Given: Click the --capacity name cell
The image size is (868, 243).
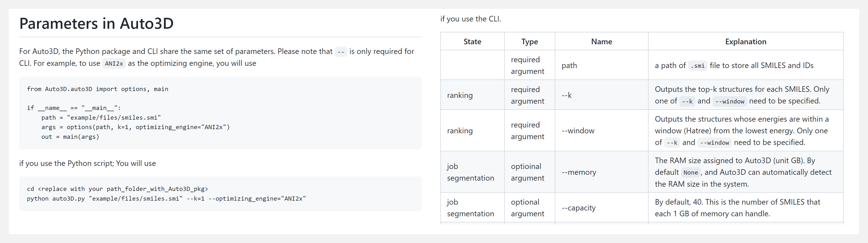Looking at the screenshot, I should click(601, 208).
